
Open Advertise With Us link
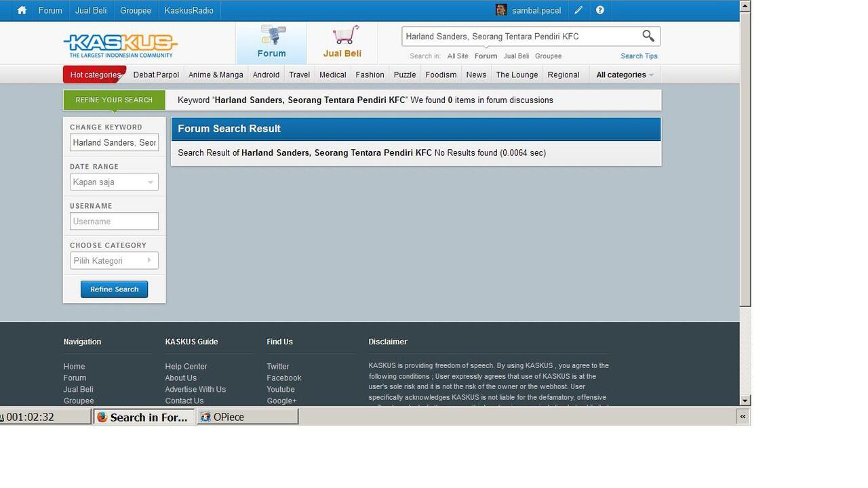pos(195,390)
